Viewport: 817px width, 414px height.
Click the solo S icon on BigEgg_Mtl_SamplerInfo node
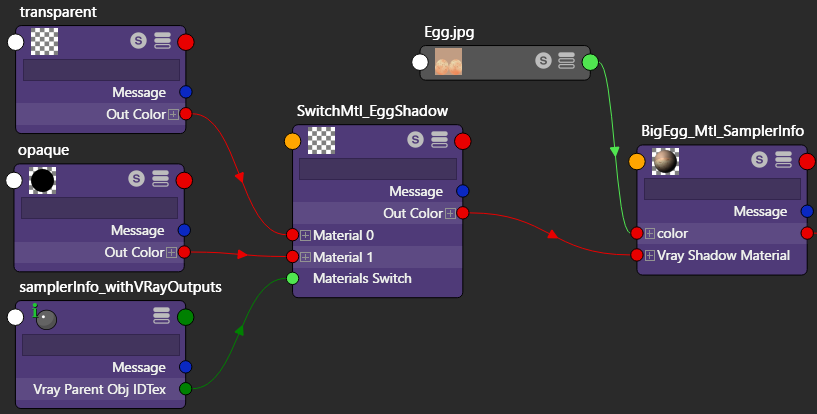pos(759,160)
